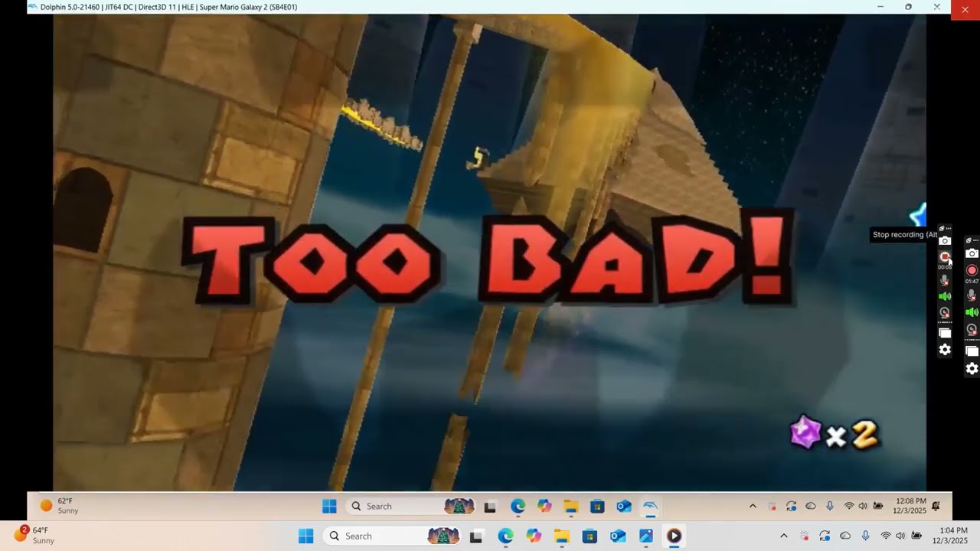Open Outlook on the 1:04 PM taskbar
980x551 pixels.
click(x=618, y=536)
